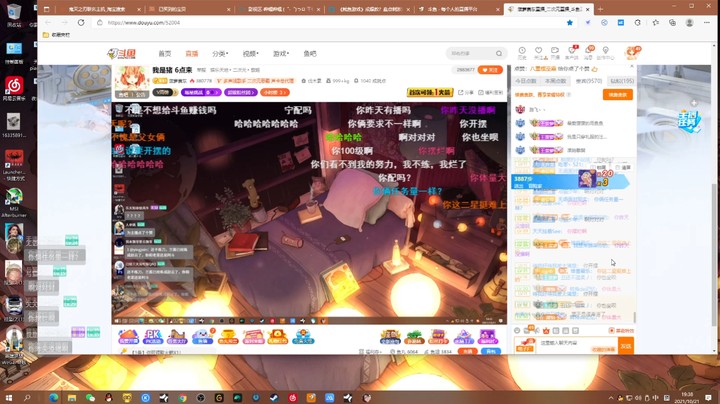Expand the 游戏 games dropdown

tap(281, 54)
